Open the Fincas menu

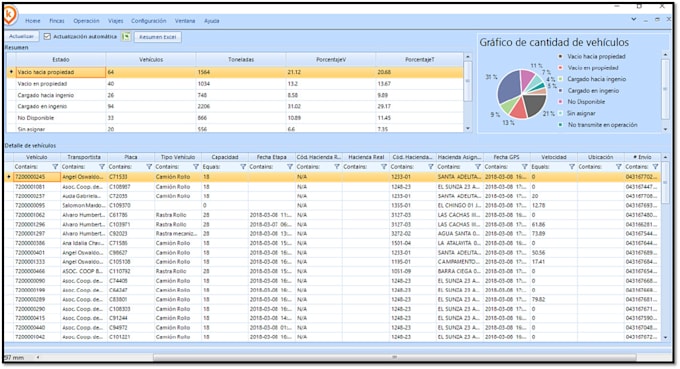57,21
